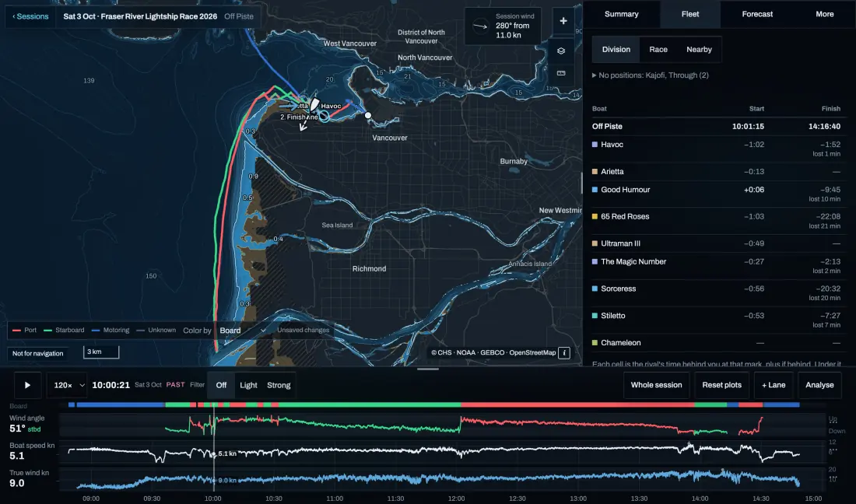Click The Magic Number boat name
856x504 pixels.
[633, 262]
